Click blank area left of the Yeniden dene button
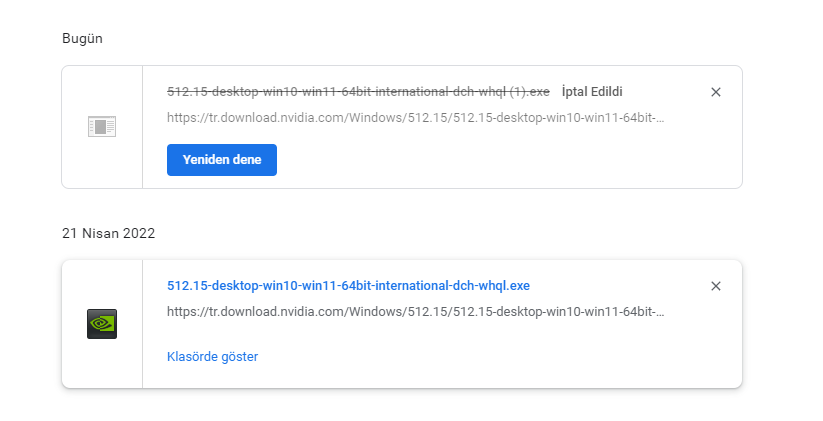Screen dimensions: 823x421 coord(155,160)
